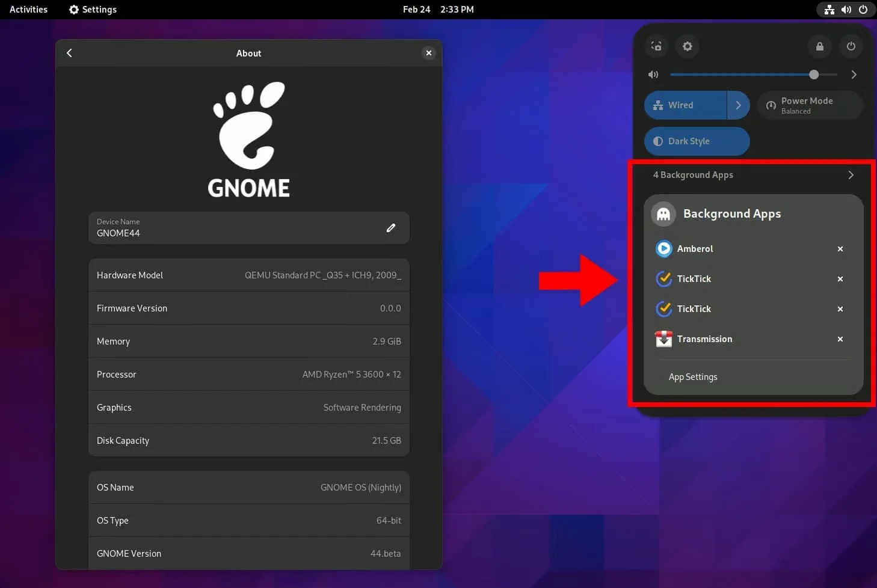Click the Amberol app icon

click(x=663, y=248)
